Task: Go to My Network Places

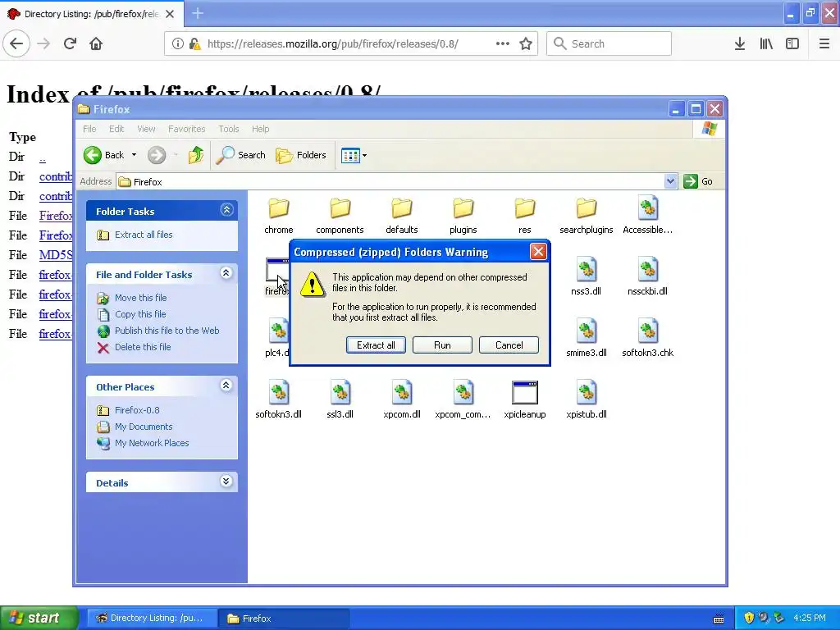Action: click(152, 443)
